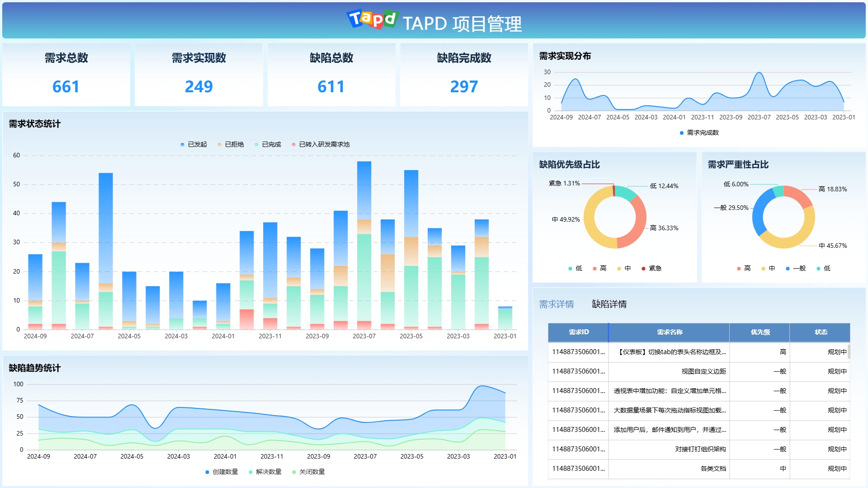Select the 需求详情 tab

pyautogui.click(x=556, y=304)
